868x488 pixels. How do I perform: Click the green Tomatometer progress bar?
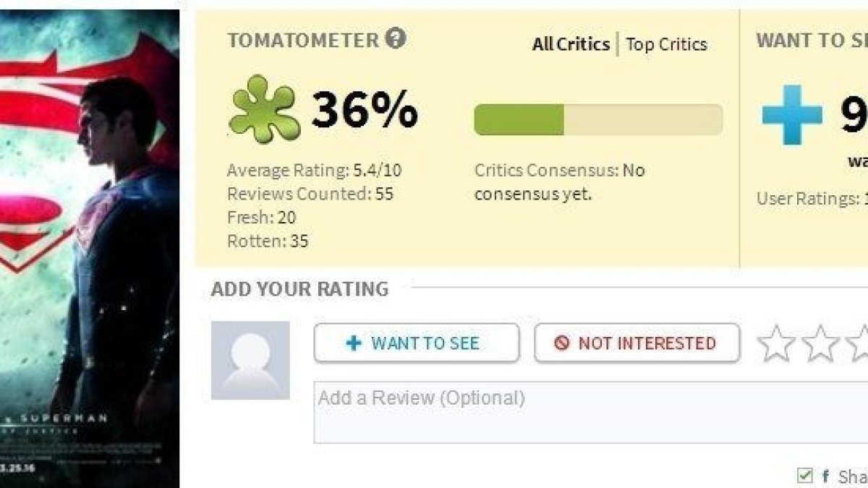[x=598, y=119]
